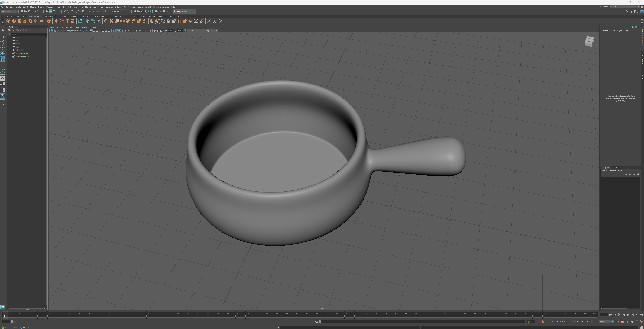Toggle view transform ON button
This screenshot has height=329, width=644.
pyautogui.click(x=185, y=31)
